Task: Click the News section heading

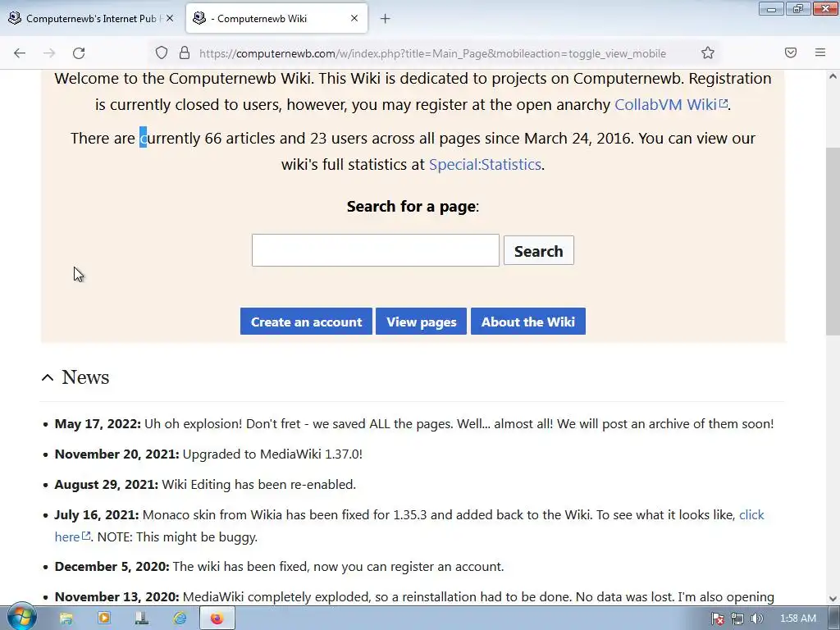Action: click(85, 377)
